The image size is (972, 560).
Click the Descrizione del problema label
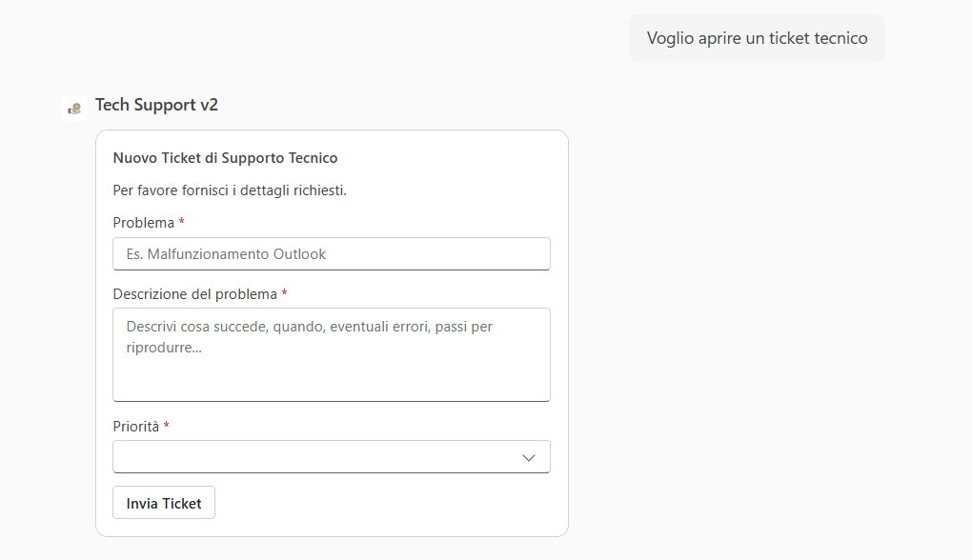click(x=194, y=294)
